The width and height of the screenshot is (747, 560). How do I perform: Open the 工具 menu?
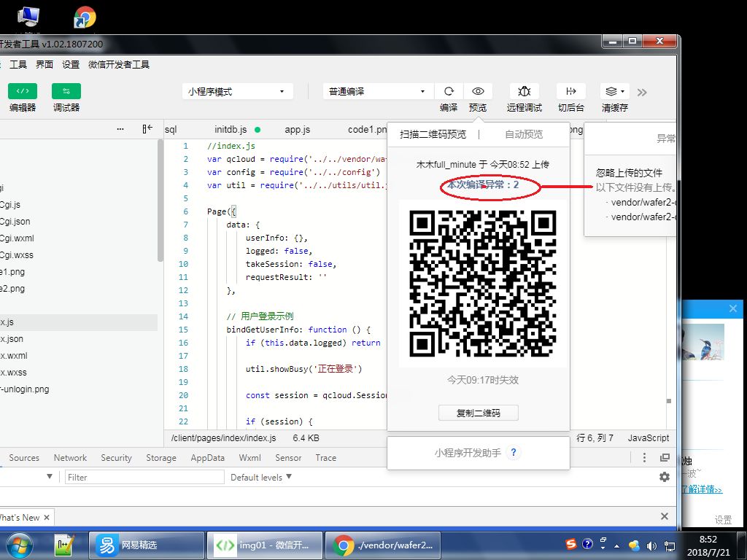point(18,64)
